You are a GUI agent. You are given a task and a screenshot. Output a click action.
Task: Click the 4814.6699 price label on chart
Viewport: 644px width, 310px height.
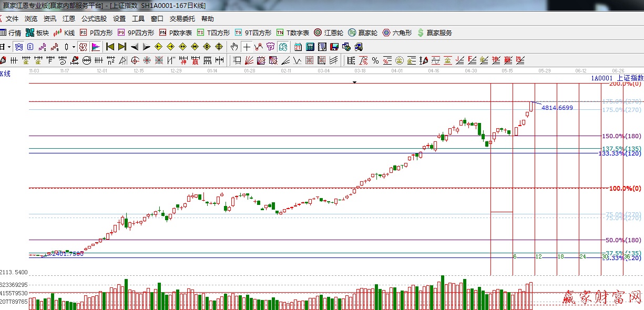coord(557,108)
